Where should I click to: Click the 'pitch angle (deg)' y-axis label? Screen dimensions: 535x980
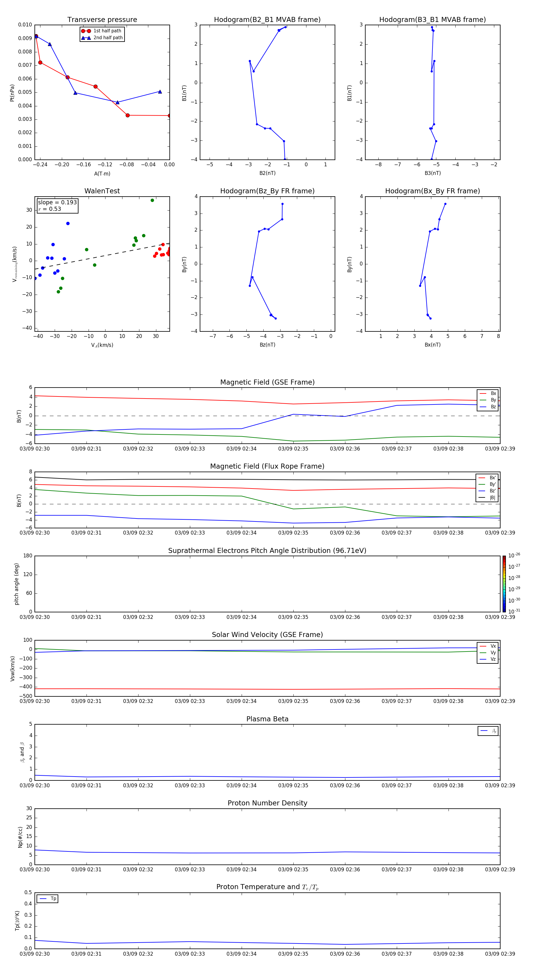click(x=16, y=584)
